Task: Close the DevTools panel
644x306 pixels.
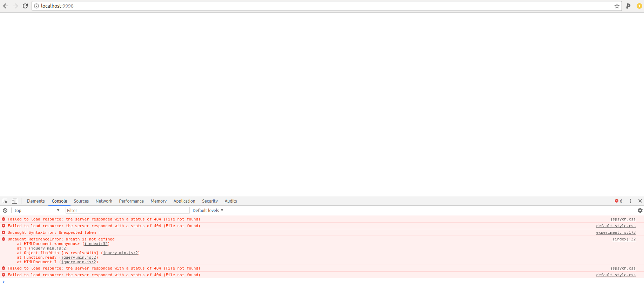Action: pos(640,201)
